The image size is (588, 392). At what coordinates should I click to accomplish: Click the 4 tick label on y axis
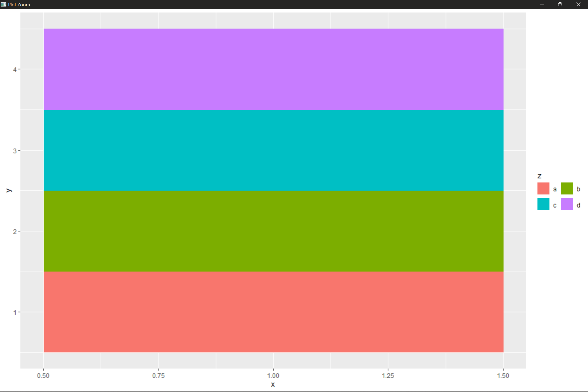pyautogui.click(x=15, y=69)
